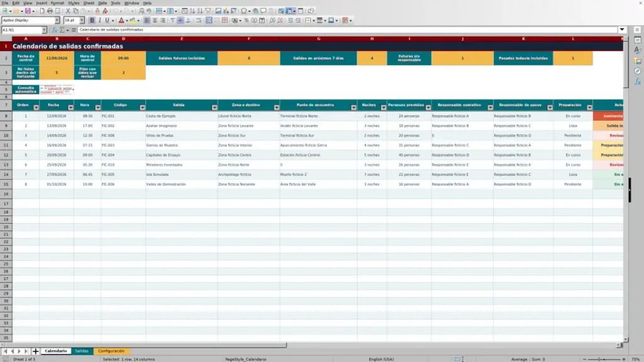Image resolution: width=644 pixels, height=362 pixels.
Task: Open the sidebar Styles panel icon
Action: [x=638, y=50]
